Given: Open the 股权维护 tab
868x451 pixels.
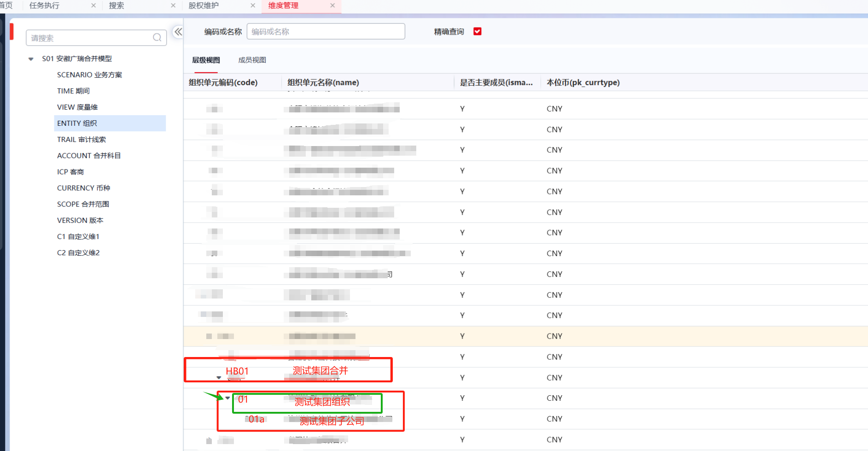Looking at the screenshot, I should pyautogui.click(x=204, y=6).
